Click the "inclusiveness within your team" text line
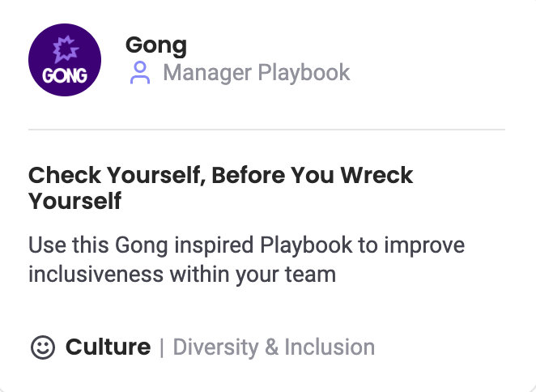Screen dimensions: 536x392 click(181, 274)
